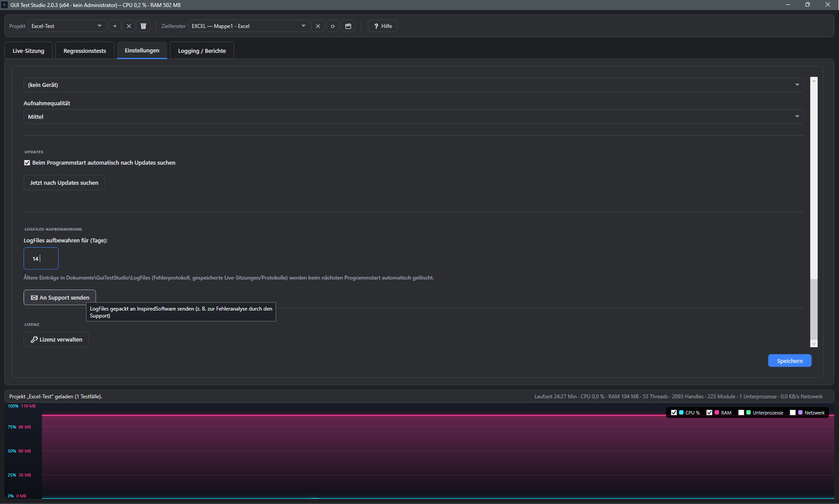This screenshot has width=839, height=504.
Task: Click the green Unterprozesse color swatch
Action: (749, 413)
